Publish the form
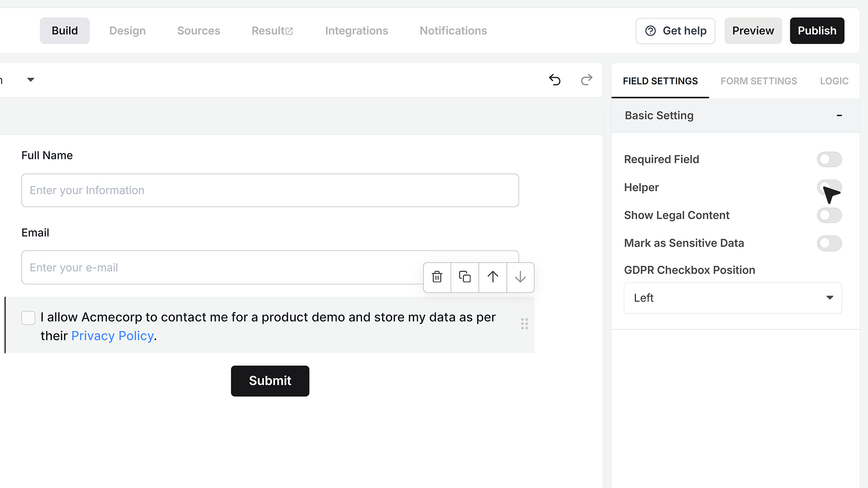This screenshot has width=868, height=488. pyautogui.click(x=817, y=31)
